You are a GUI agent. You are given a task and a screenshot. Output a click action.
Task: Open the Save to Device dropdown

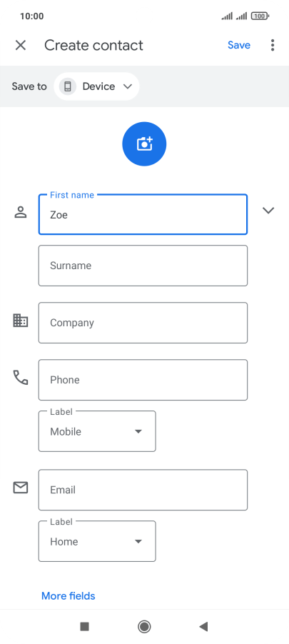pyautogui.click(x=96, y=86)
